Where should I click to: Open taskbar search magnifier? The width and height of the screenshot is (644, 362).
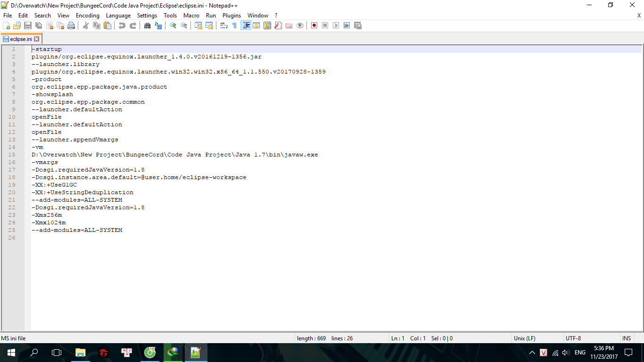tap(34, 353)
